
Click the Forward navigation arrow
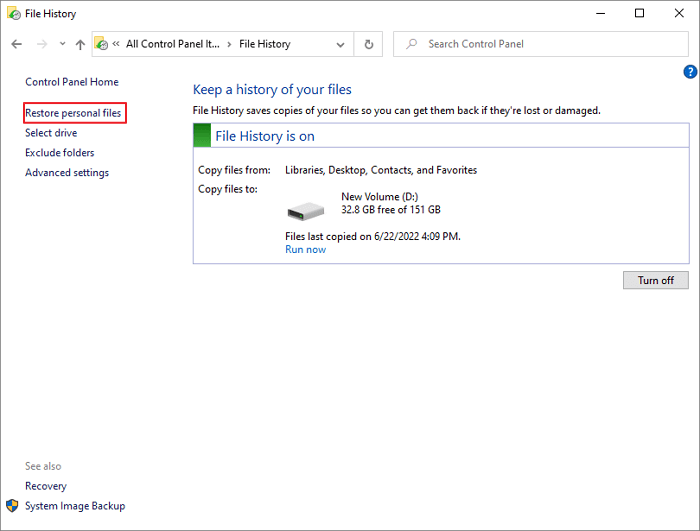coord(41,44)
